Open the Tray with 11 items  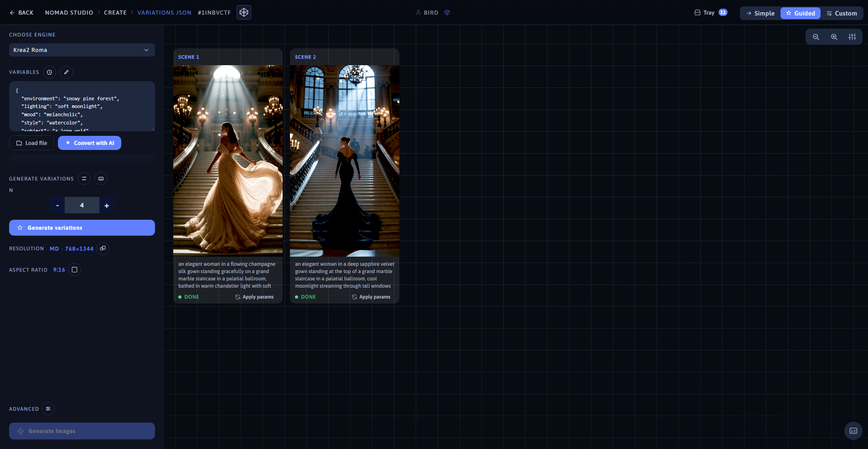tap(711, 13)
